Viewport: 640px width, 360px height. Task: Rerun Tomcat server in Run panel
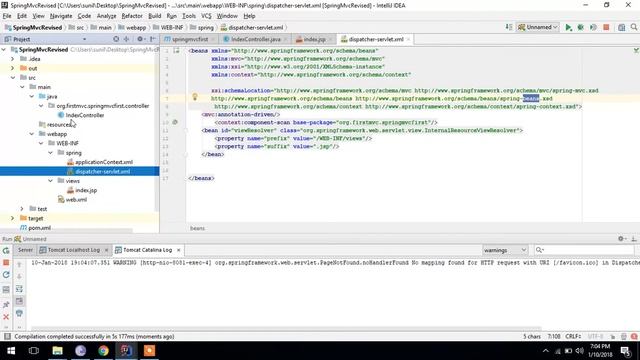6,251
